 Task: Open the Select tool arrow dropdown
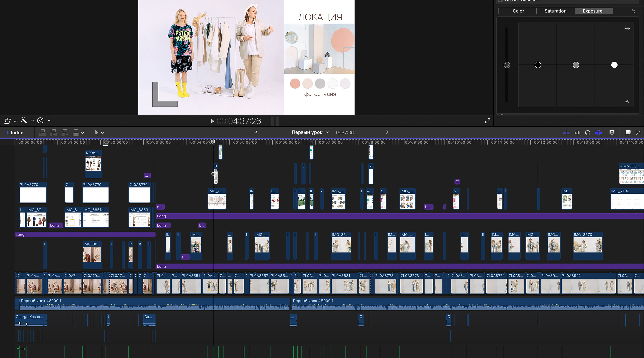tap(102, 133)
